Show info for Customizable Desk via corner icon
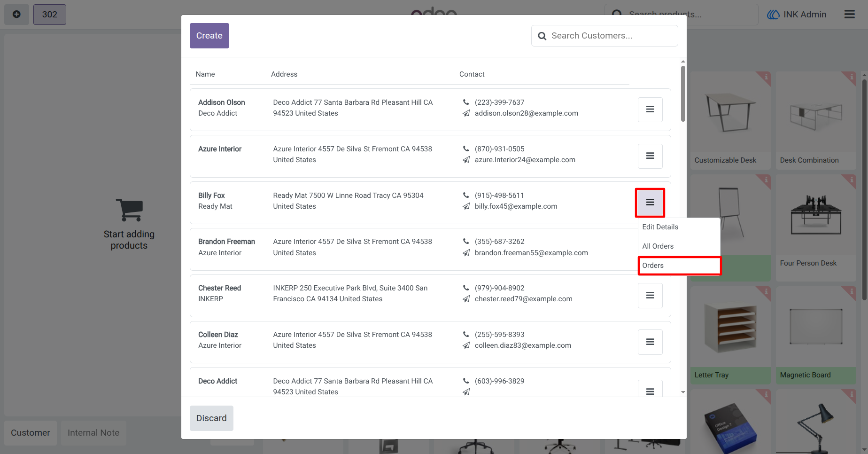The width and height of the screenshot is (868, 454). (765, 77)
